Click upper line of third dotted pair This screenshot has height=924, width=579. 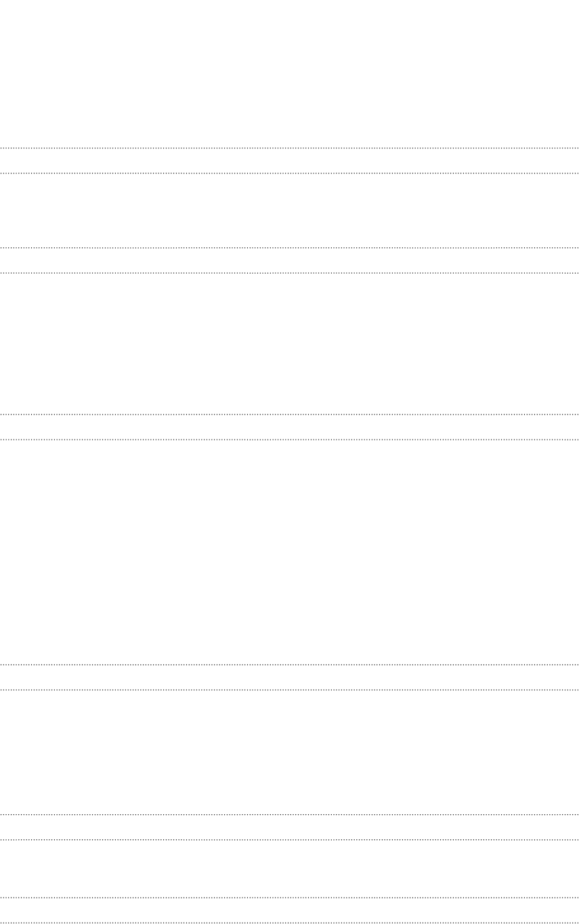289,413
